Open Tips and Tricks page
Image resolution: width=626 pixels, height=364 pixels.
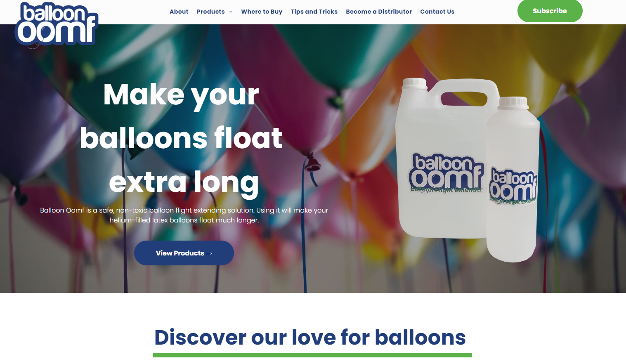(314, 12)
